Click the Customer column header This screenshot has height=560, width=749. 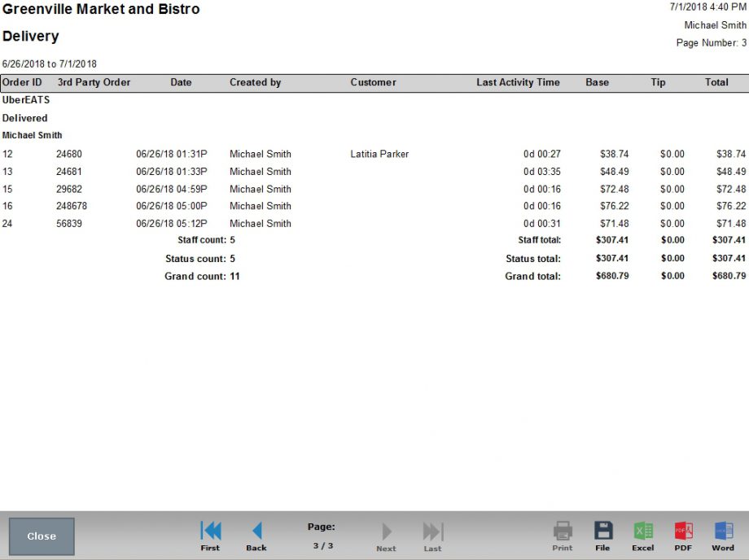click(x=373, y=82)
